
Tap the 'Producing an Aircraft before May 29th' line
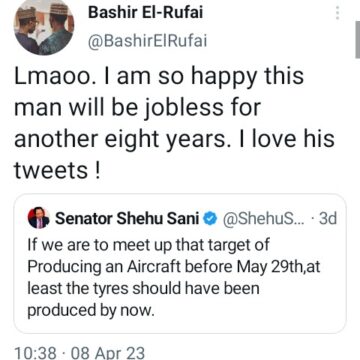[x=174, y=267]
